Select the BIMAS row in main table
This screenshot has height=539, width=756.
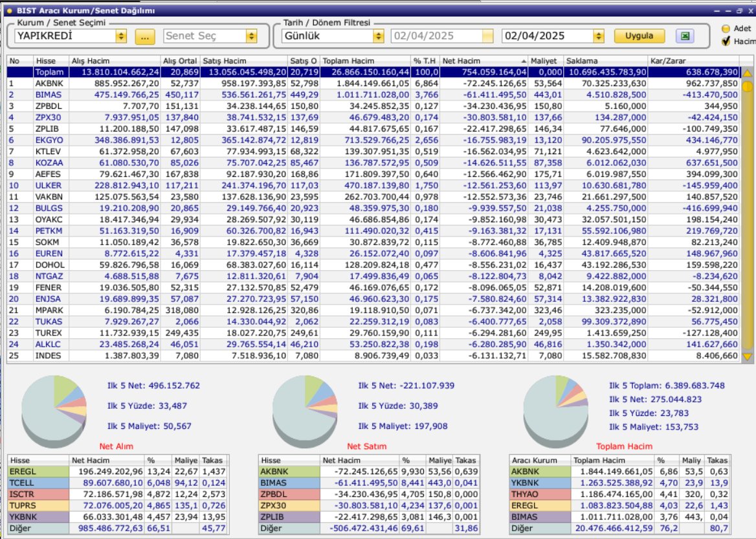coord(373,95)
